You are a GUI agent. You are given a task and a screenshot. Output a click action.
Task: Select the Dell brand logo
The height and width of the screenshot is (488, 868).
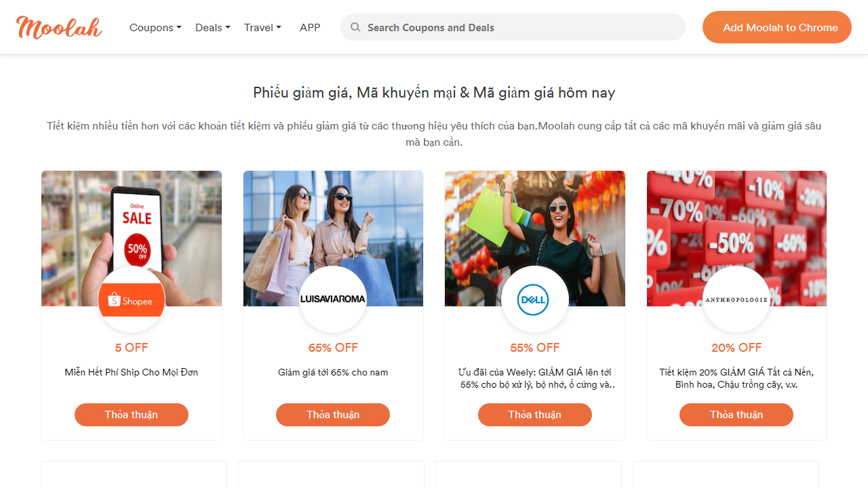534,299
